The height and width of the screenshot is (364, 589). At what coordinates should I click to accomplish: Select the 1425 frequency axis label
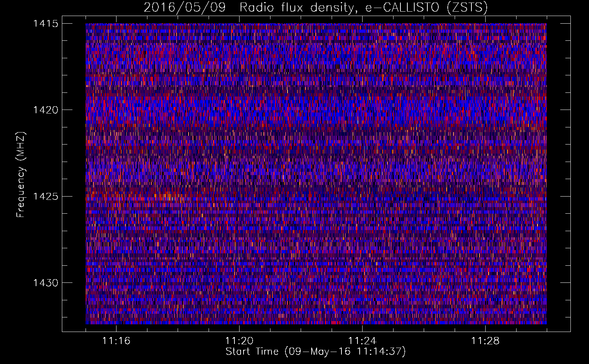[x=46, y=197]
